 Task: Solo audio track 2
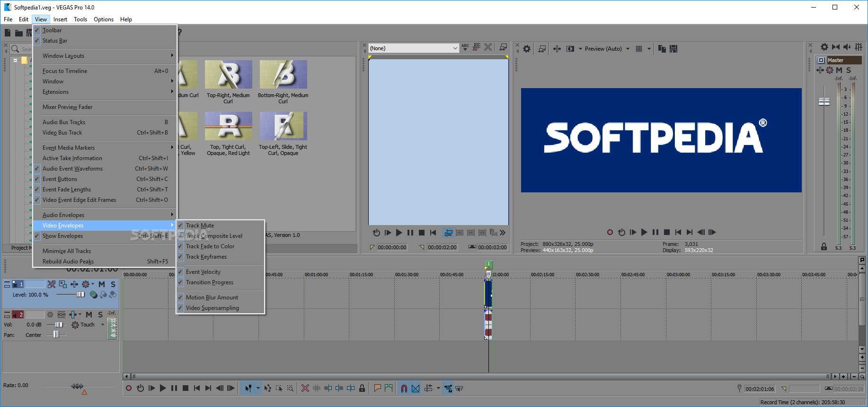pos(100,315)
